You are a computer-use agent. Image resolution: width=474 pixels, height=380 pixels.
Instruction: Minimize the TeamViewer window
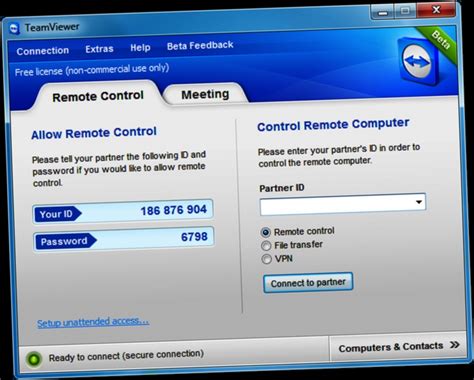click(x=383, y=12)
